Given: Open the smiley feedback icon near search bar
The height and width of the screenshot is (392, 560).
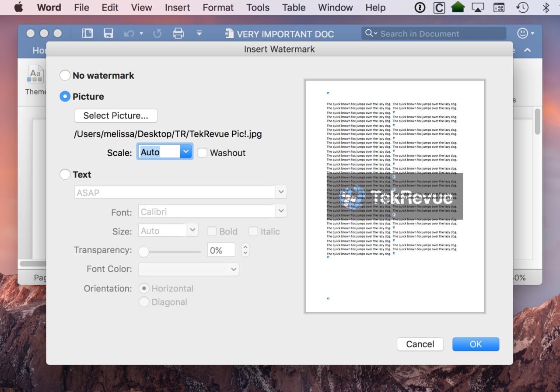Looking at the screenshot, I should (523, 33).
